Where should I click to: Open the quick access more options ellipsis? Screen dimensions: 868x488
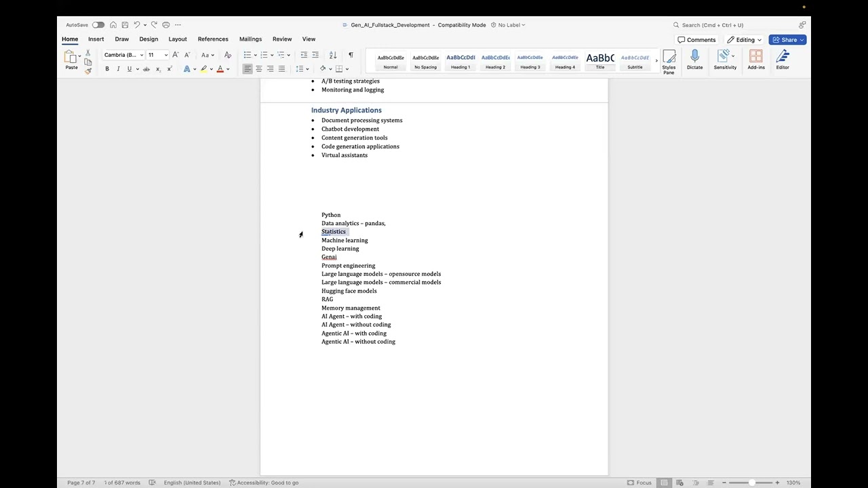(x=178, y=25)
